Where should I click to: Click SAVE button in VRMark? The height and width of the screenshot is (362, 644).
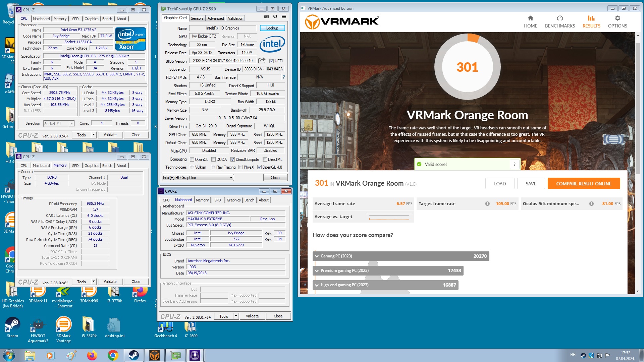[x=531, y=184]
